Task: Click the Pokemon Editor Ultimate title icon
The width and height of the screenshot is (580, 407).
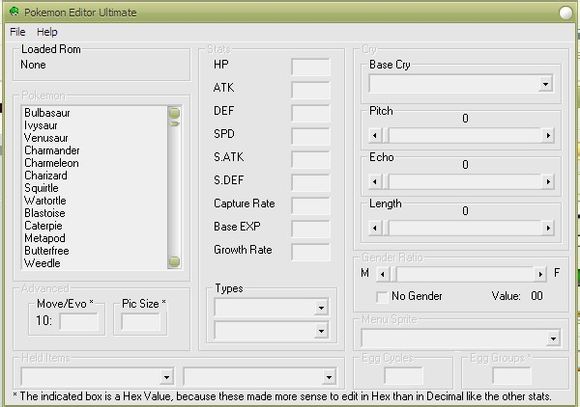Action: (x=14, y=11)
